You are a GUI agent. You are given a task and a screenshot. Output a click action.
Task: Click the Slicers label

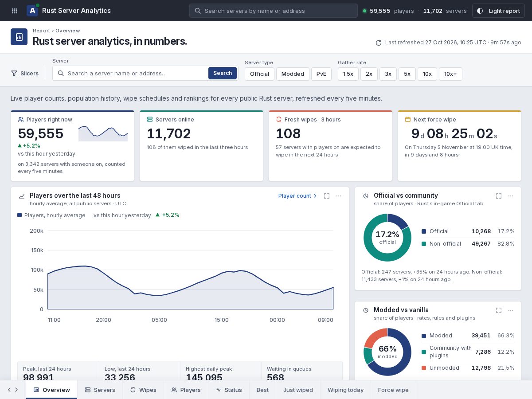click(29, 74)
